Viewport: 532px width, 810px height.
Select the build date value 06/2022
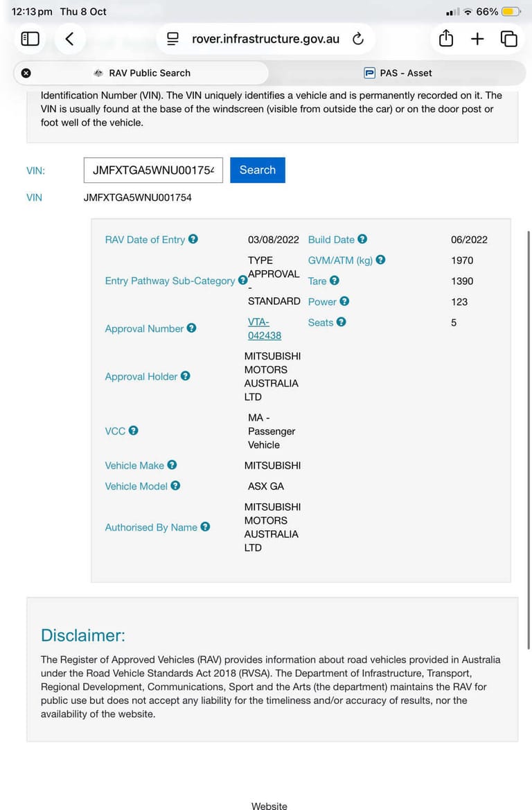469,240
